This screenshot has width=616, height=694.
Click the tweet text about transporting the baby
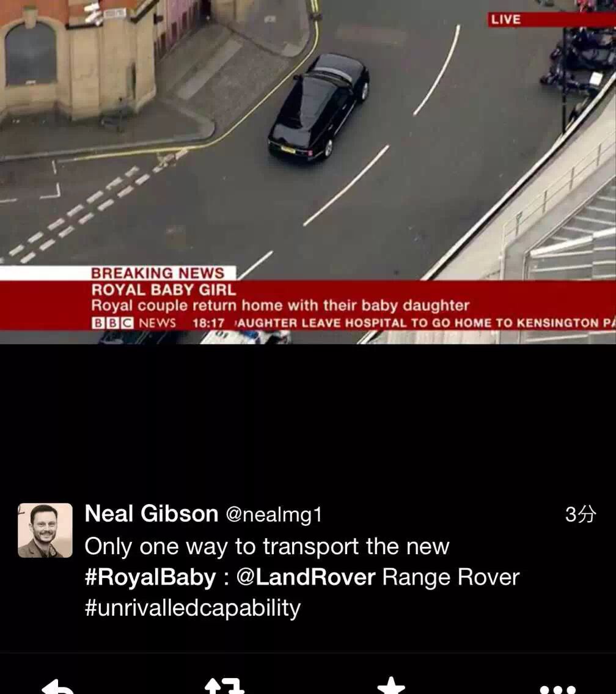tap(301, 577)
